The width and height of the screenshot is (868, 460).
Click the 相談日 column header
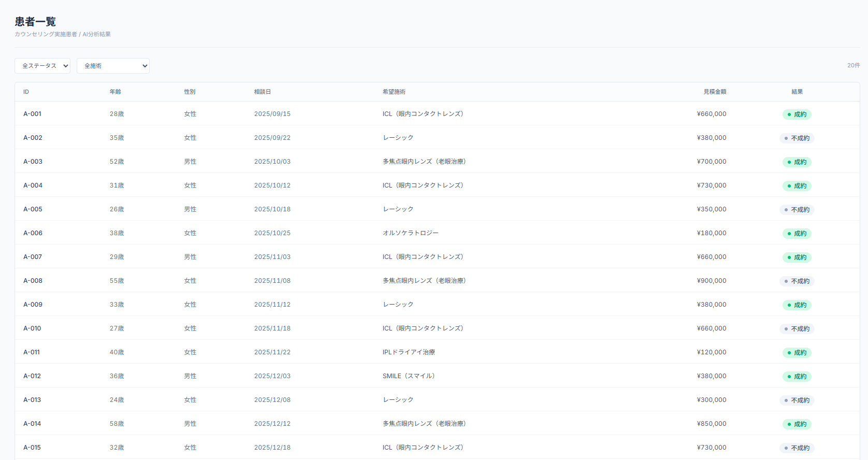[x=262, y=92]
